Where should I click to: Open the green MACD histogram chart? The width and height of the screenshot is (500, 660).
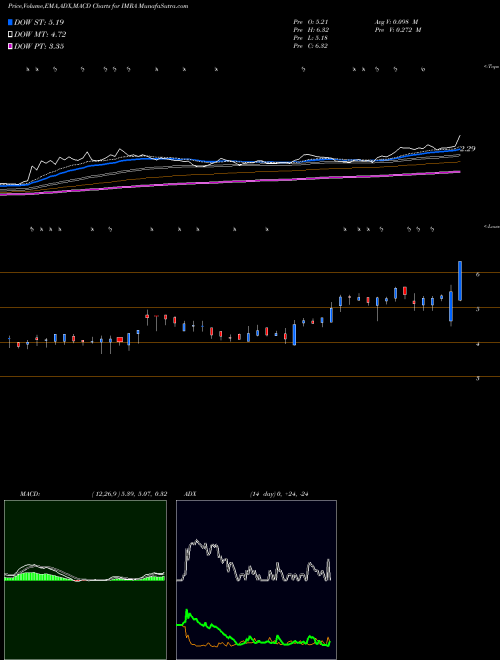tap(85, 580)
